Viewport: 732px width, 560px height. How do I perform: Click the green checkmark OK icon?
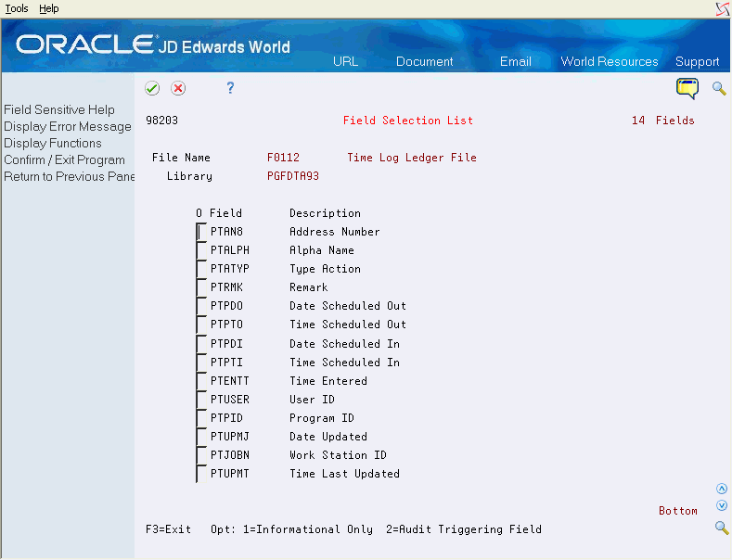coord(152,88)
